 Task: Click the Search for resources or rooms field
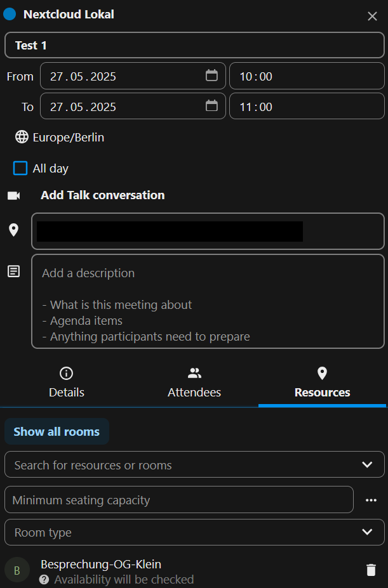[194, 464]
